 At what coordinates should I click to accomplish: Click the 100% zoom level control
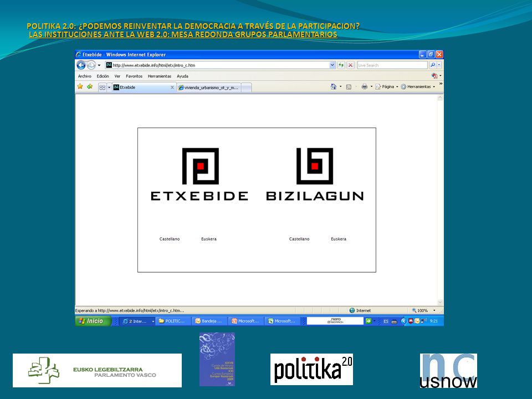pos(420,310)
